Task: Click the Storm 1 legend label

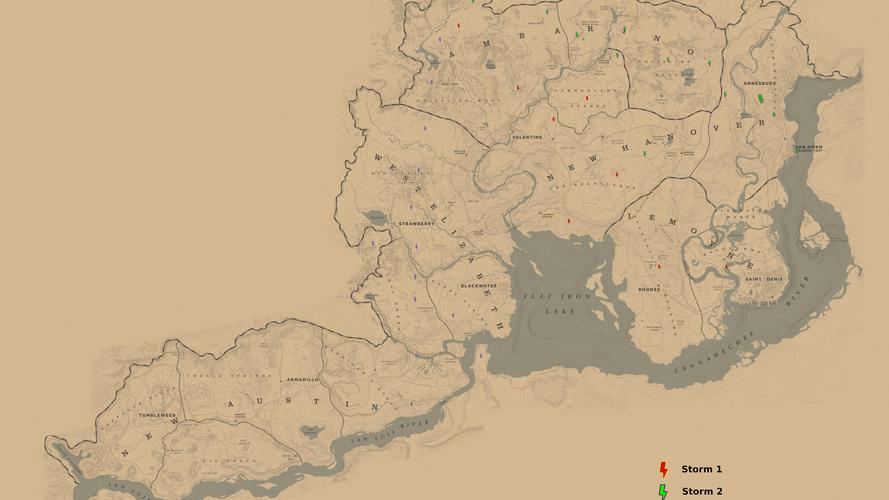Action: pyautogui.click(x=701, y=469)
